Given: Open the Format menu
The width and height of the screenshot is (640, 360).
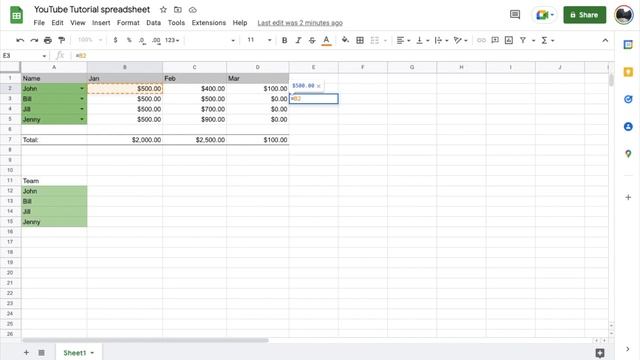Looking at the screenshot, I should [128, 23].
